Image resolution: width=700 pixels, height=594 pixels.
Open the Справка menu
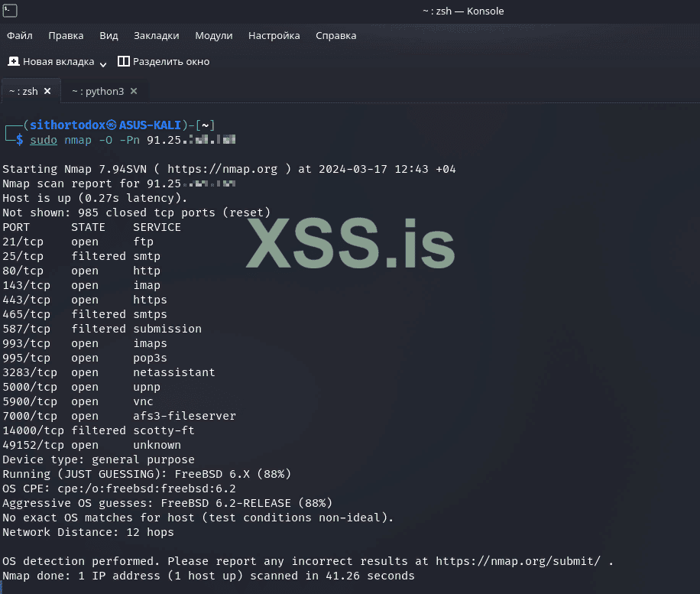tap(336, 36)
